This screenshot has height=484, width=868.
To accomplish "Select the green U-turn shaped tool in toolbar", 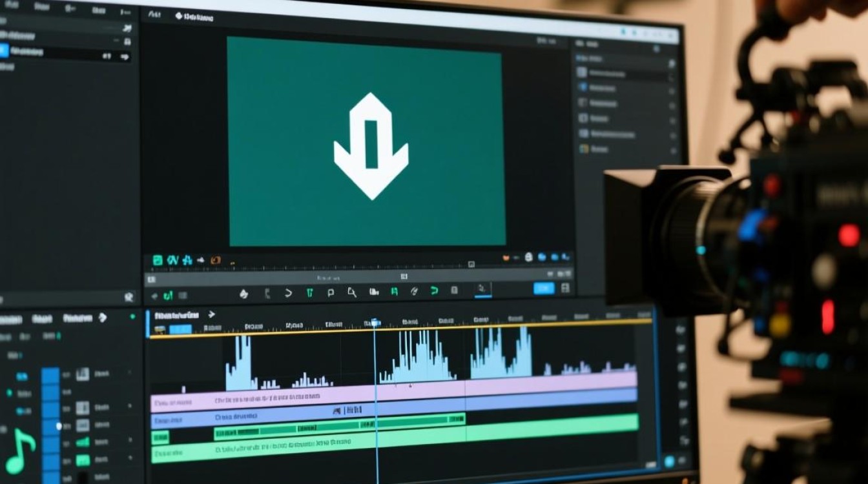I will 435,292.
